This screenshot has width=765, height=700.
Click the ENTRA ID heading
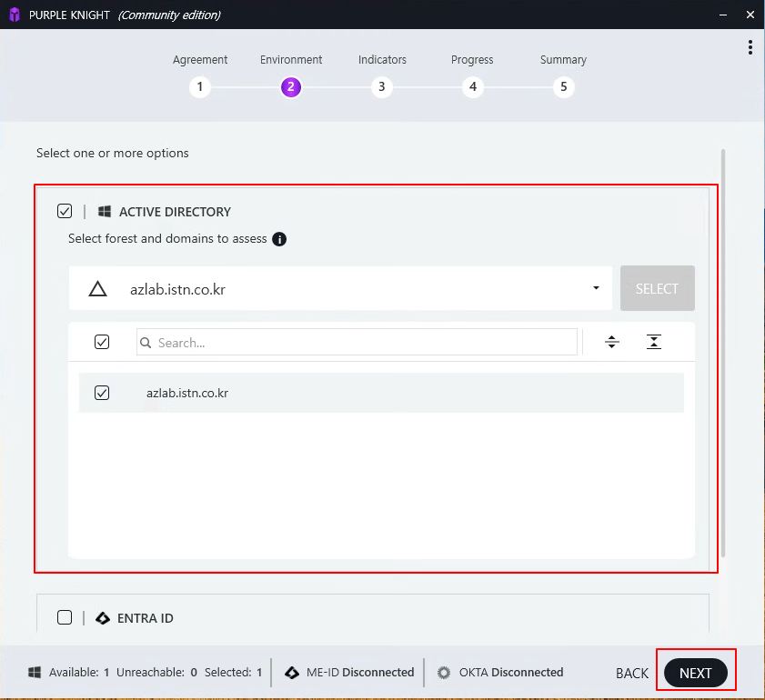click(146, 618)
